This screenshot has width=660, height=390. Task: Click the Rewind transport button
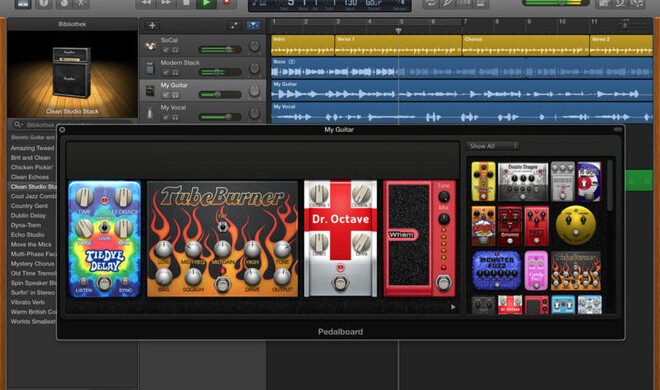(146, 3)
